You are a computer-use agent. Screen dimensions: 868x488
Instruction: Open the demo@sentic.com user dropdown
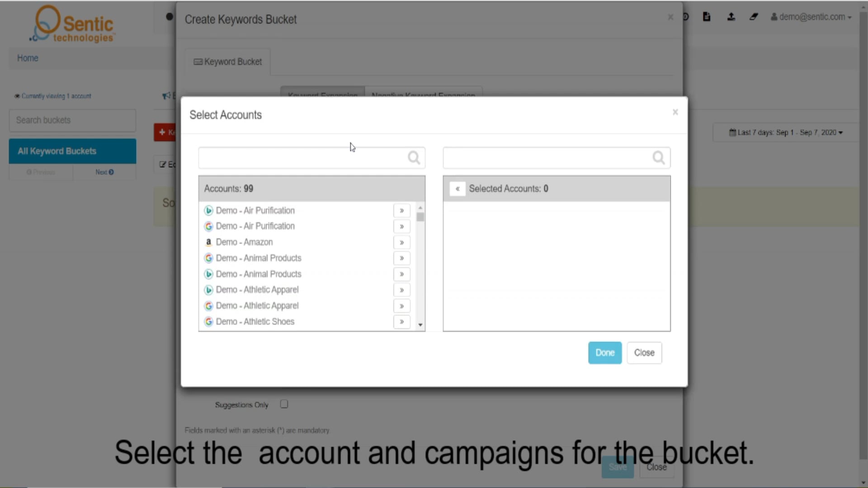click(811, 17)
